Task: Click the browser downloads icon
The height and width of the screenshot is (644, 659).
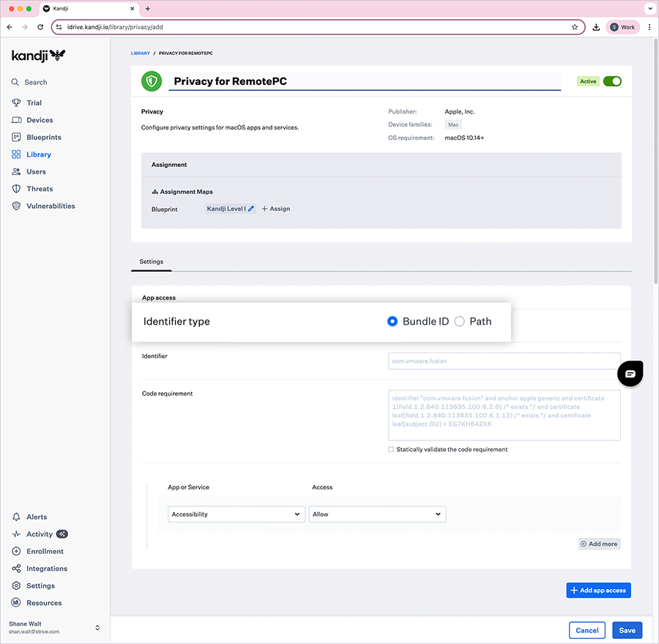Action: (596, 27)
